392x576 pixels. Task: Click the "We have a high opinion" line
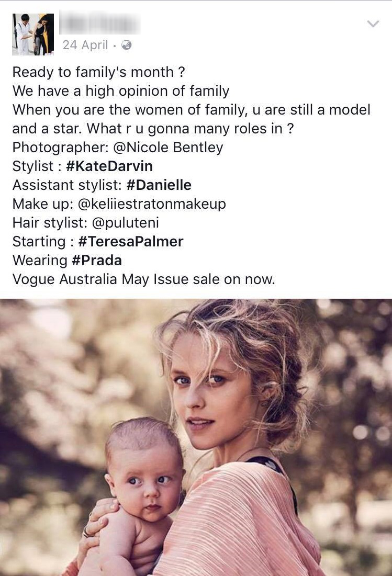(x=121, y=91)
